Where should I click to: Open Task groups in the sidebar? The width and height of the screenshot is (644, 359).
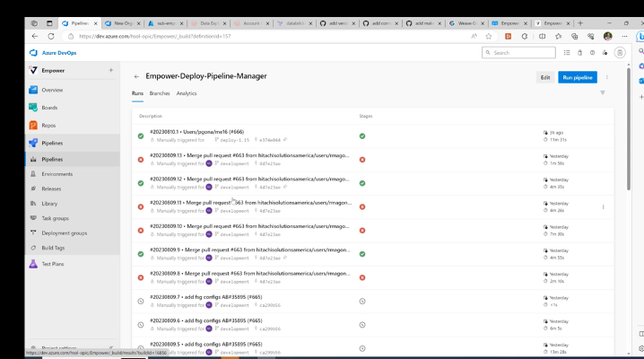pyautogui.click(x=55, y=218)
